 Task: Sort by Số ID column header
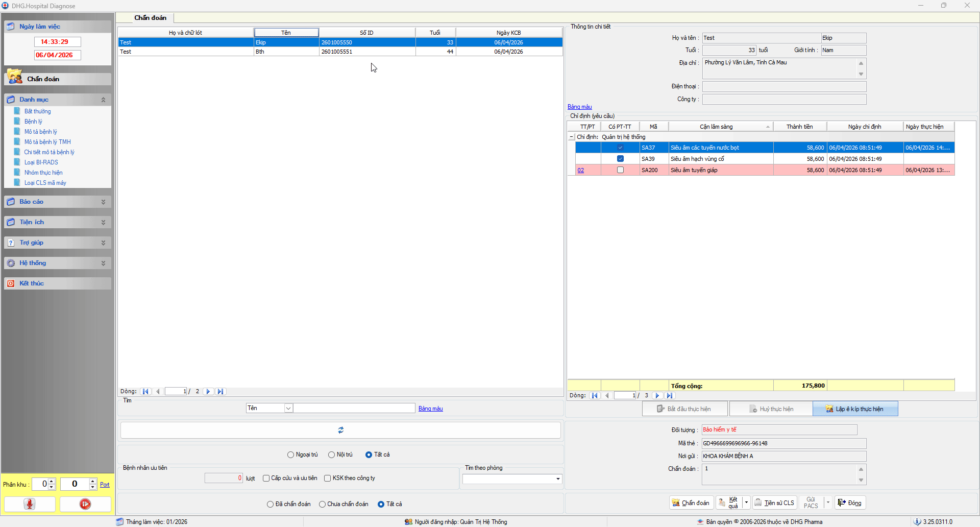click(367, 33)
